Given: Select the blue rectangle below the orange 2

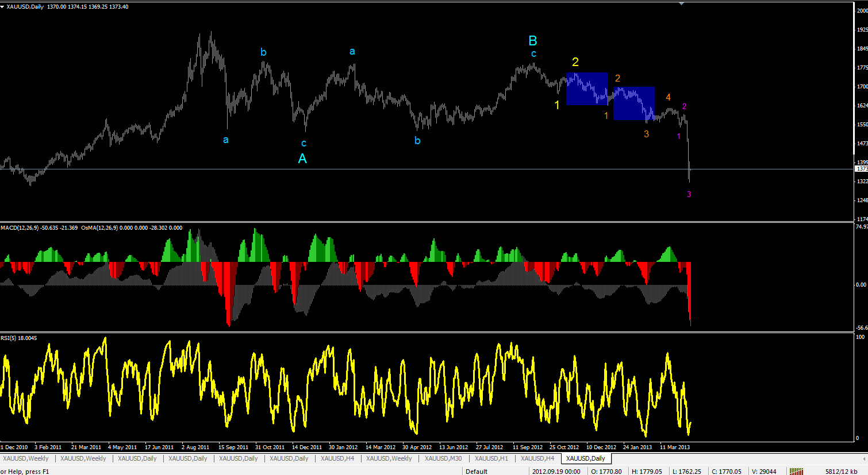Looking at the screenshot, I should click(634, 104).
